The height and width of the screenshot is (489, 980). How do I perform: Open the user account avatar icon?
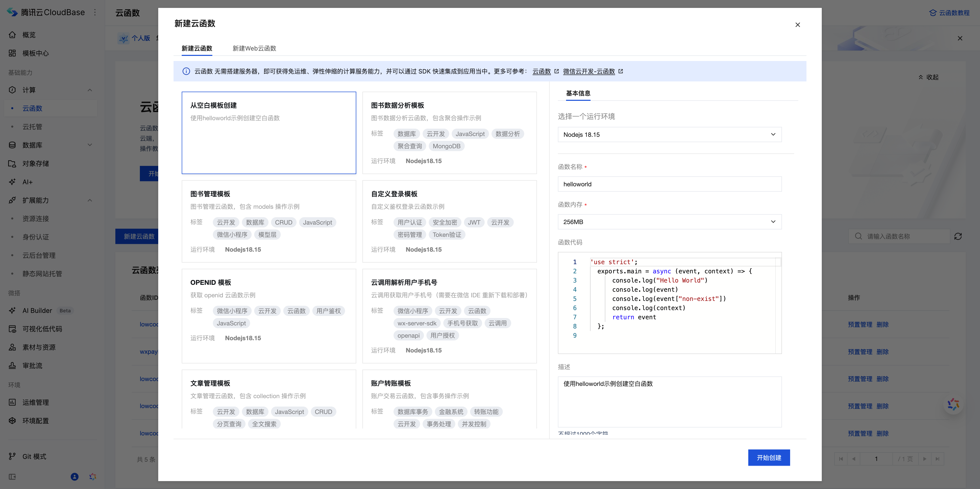point(75,476)
